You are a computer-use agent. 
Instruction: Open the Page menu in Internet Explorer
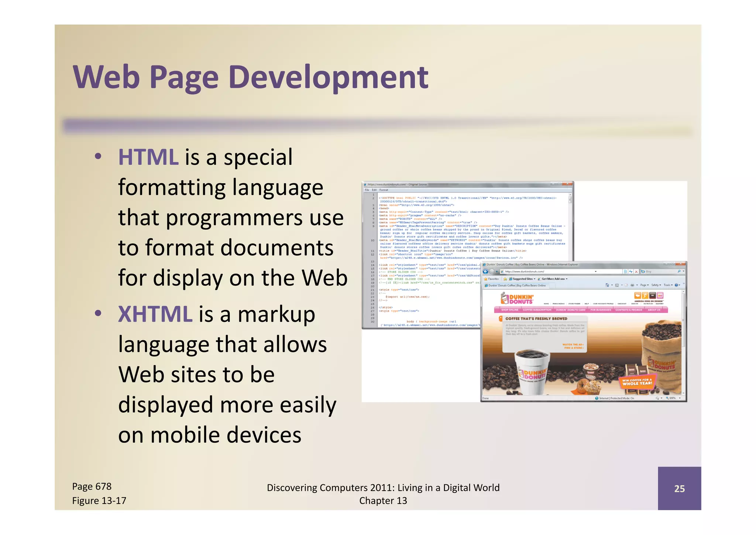point(645,285)
